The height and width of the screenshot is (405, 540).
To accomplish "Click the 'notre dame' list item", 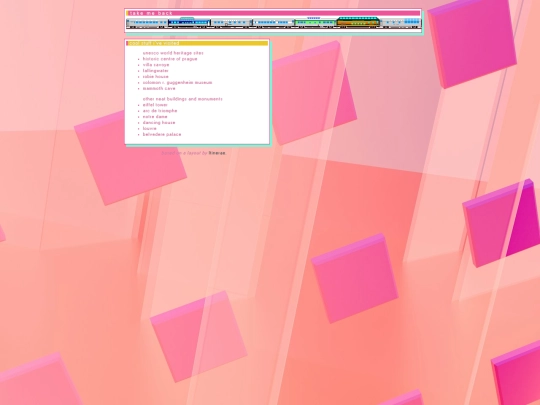I will click(x=155, y=117).
